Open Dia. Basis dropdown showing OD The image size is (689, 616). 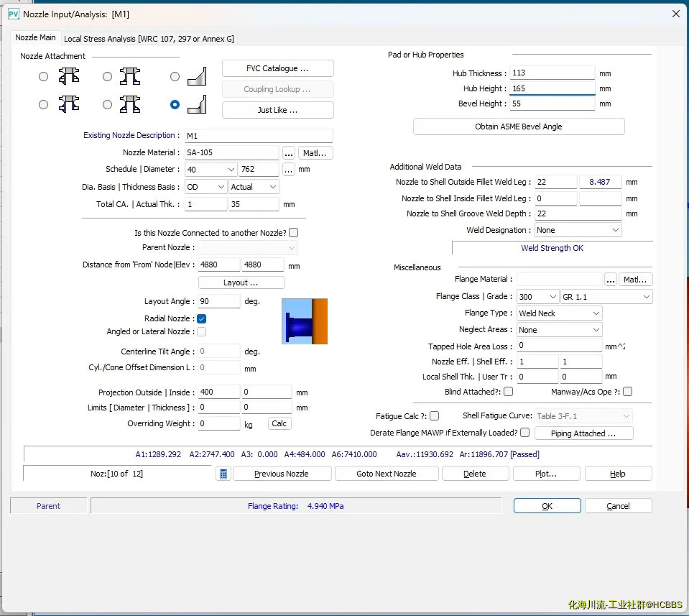coord(205,187)
